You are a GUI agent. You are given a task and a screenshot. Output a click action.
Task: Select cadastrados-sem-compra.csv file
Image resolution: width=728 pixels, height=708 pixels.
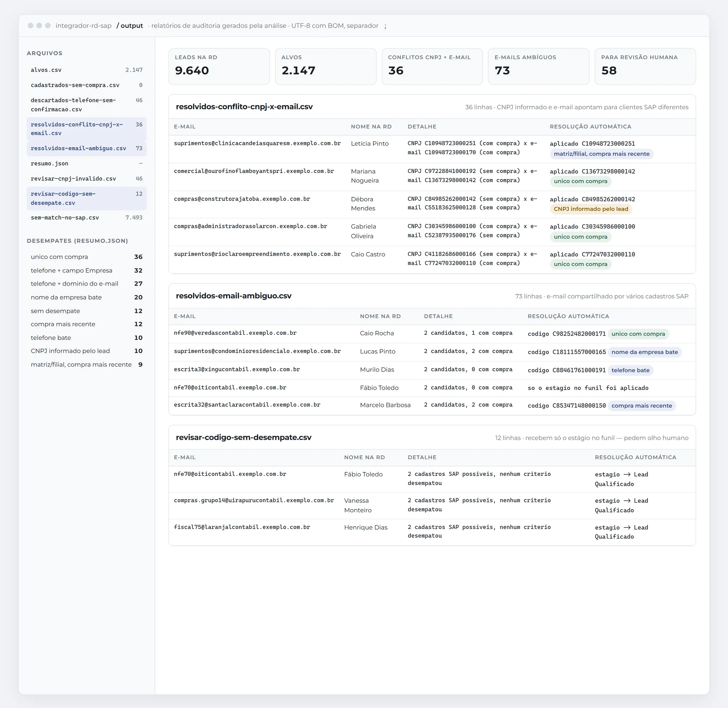86,85
